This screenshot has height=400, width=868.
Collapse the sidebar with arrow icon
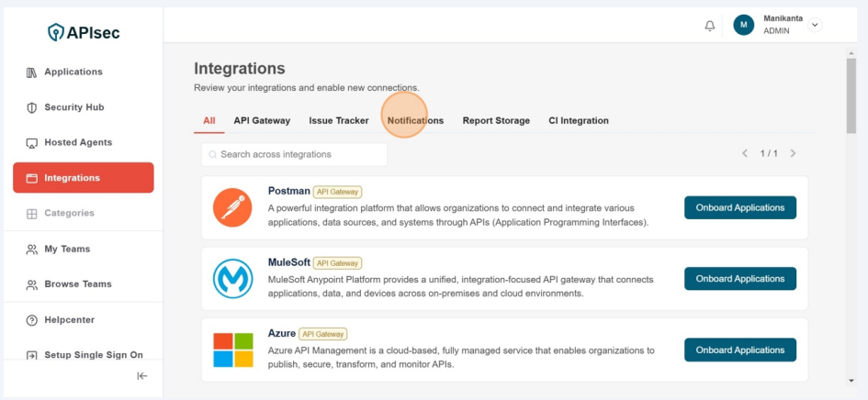[141, 376]
